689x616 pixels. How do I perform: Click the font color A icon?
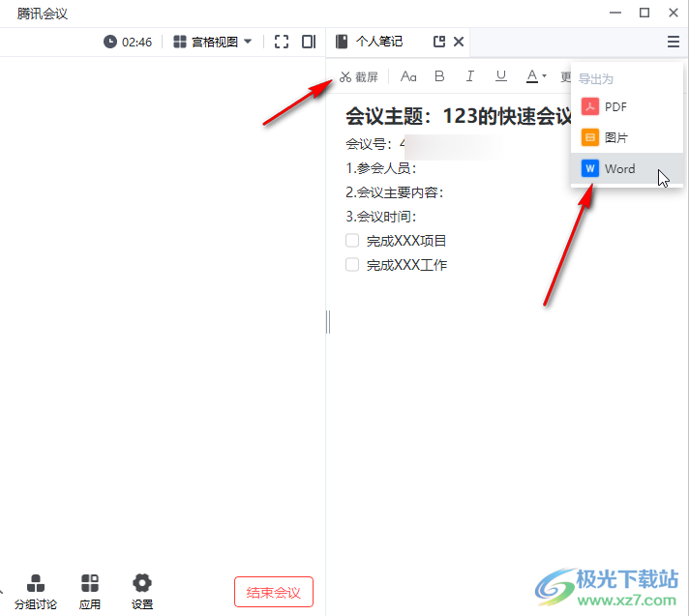[532, 76]
